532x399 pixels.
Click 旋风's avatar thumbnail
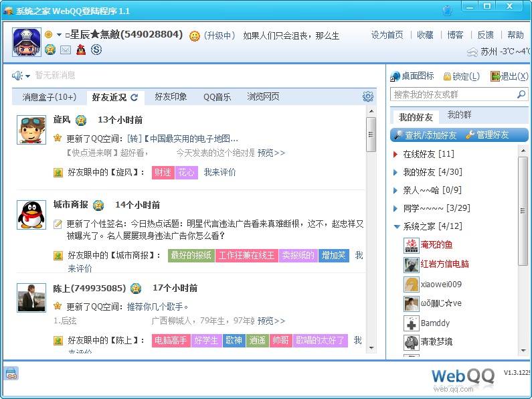coord(31,130)
